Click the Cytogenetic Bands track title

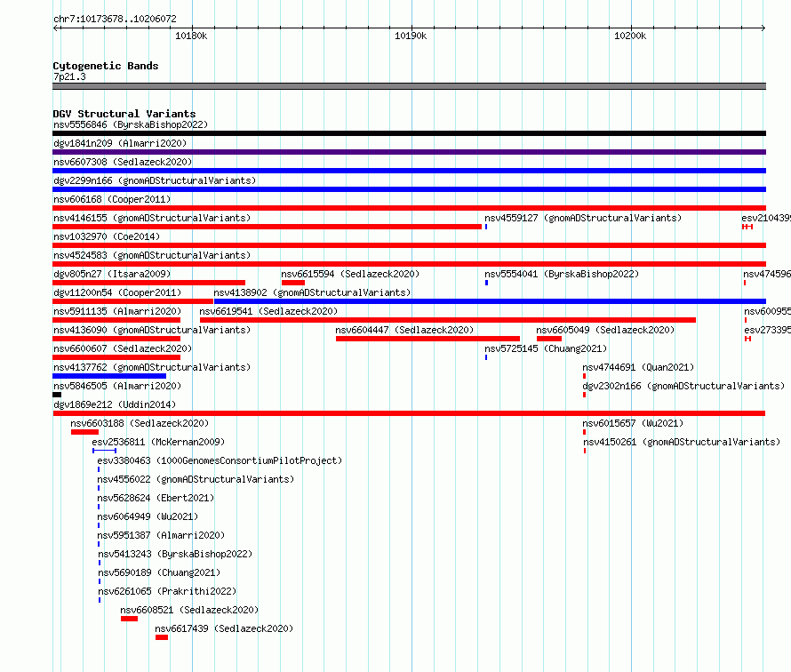(x=106, y=66)
